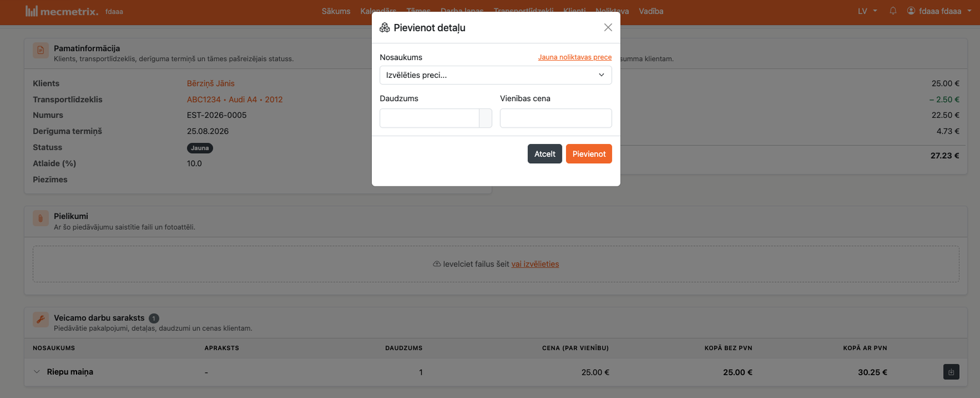Click the cubes icon in Pievienot detaļu header
The height and width of the screenshot is (398, 980).
[x=385, y=28]
